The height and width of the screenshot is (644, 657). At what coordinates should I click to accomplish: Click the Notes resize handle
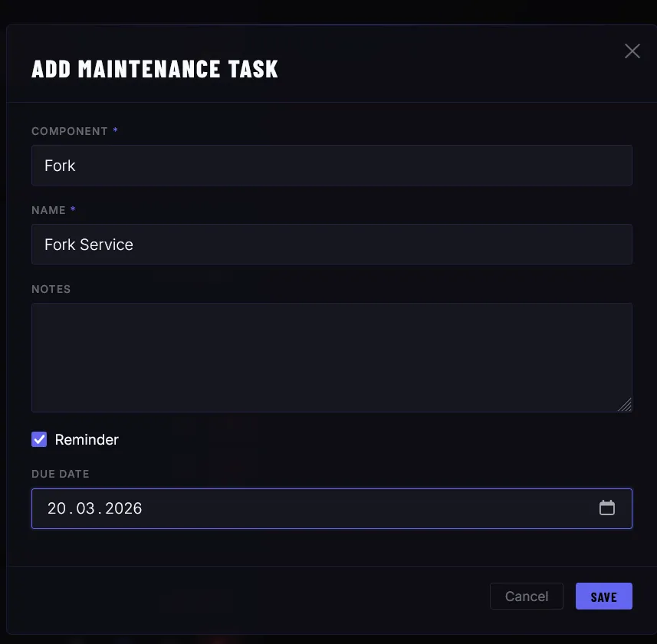(626, 406)
